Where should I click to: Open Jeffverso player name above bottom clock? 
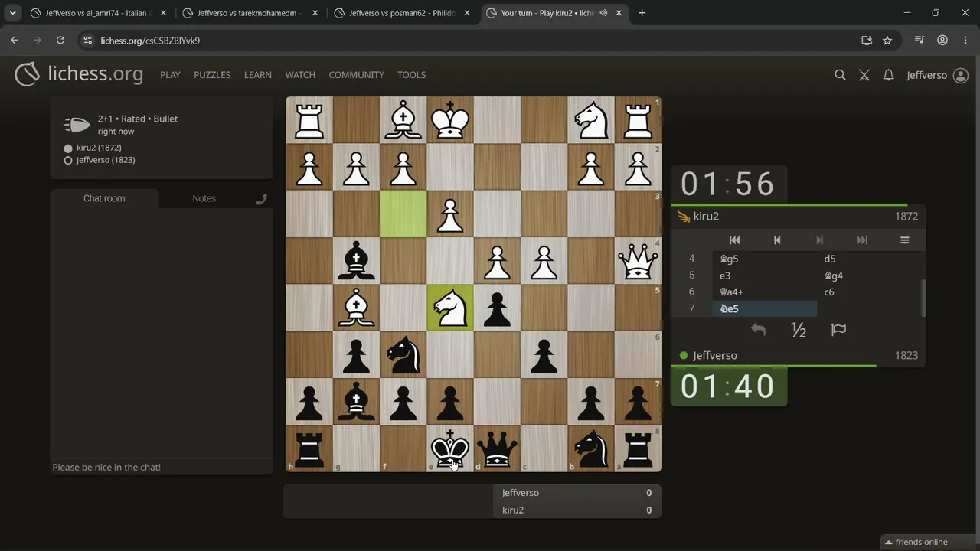(715, 356)
